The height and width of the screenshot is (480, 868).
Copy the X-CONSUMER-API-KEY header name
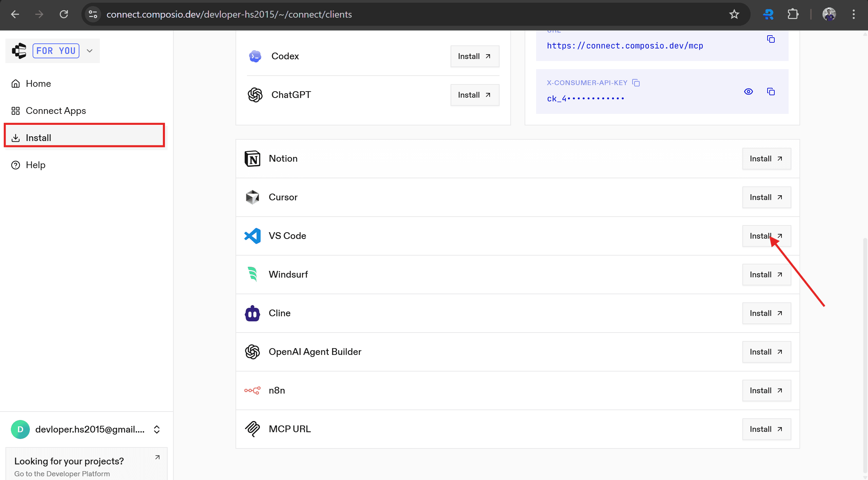[636, 83]
